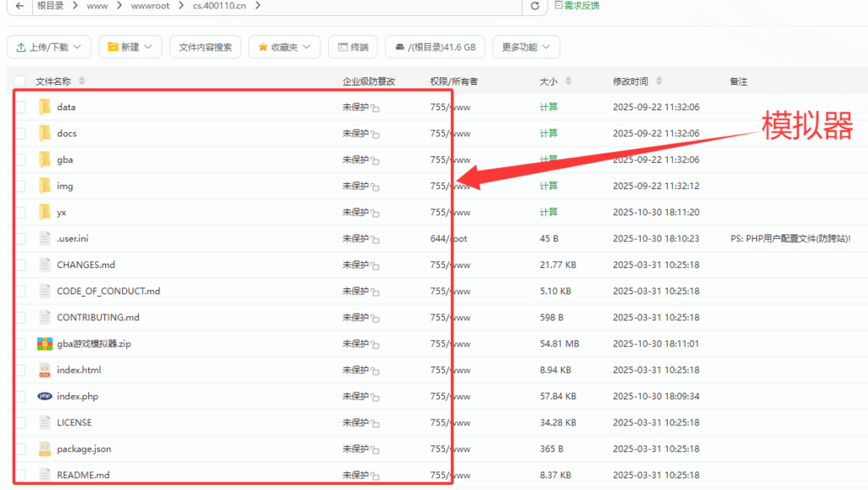Expand the 新建 (new) dropdown
This screenshot has height=490, width=868.
coord(130,47)
